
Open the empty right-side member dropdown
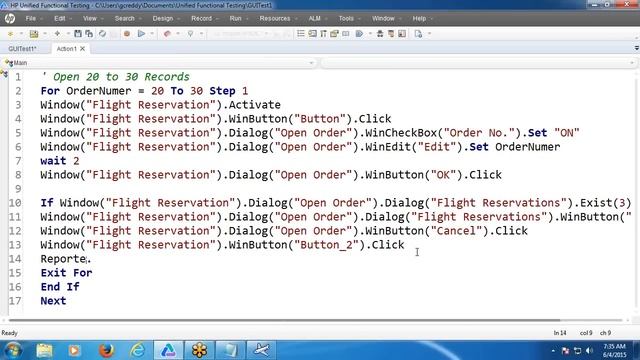632,63
